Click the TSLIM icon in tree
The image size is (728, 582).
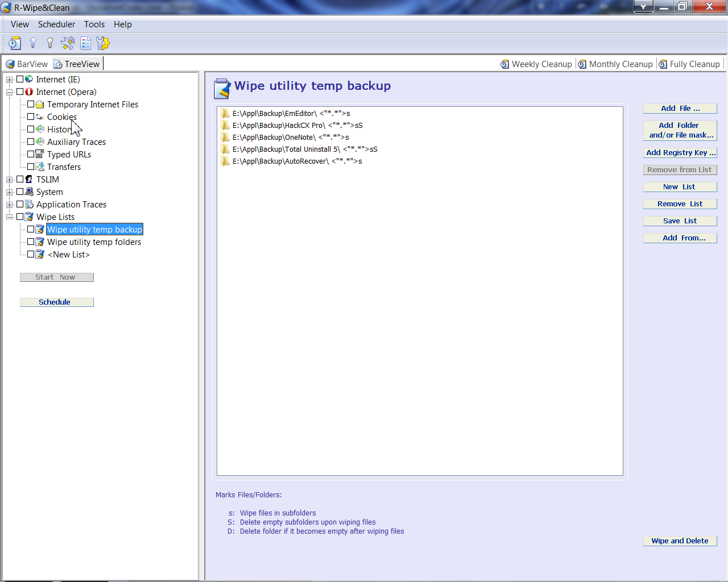(29, 180)
